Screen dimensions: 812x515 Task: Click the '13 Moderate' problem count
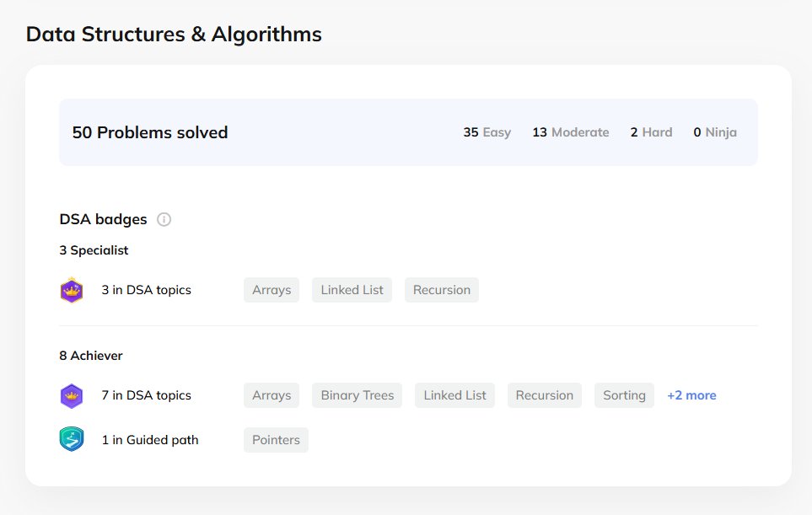coord(570,132)
